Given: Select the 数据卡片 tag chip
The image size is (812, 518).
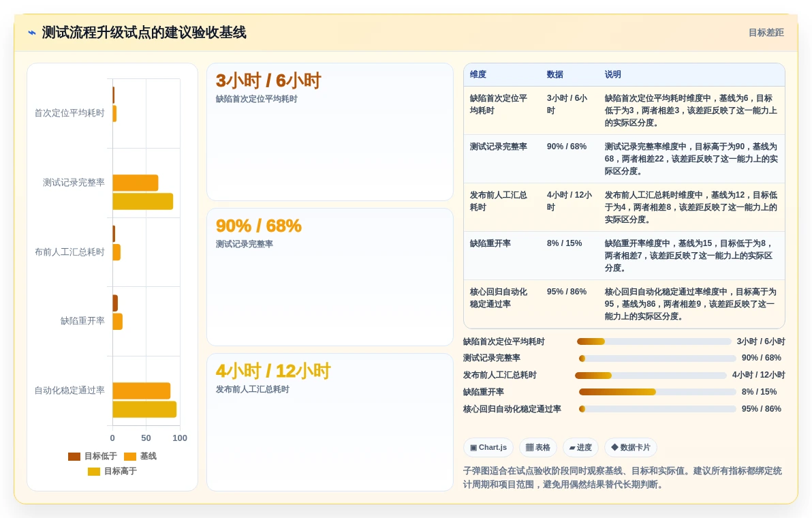Looking at the screenshot, I should 630,448.
